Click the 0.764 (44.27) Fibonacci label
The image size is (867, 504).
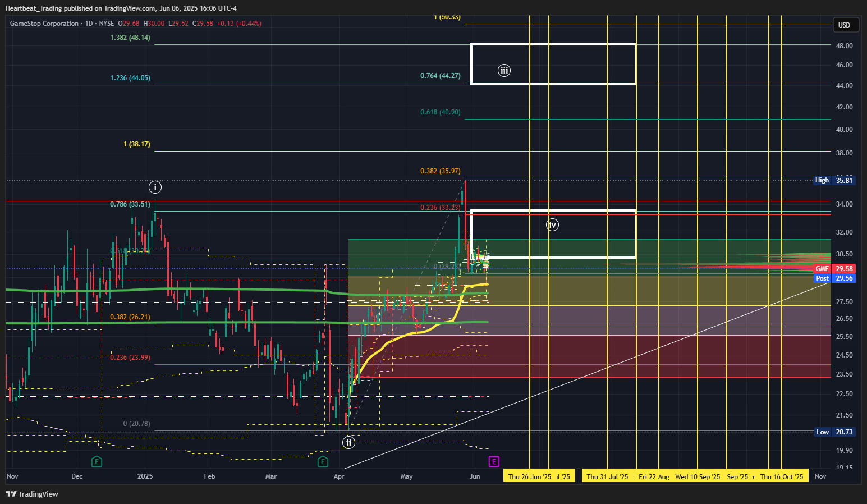tap(441, 76)
